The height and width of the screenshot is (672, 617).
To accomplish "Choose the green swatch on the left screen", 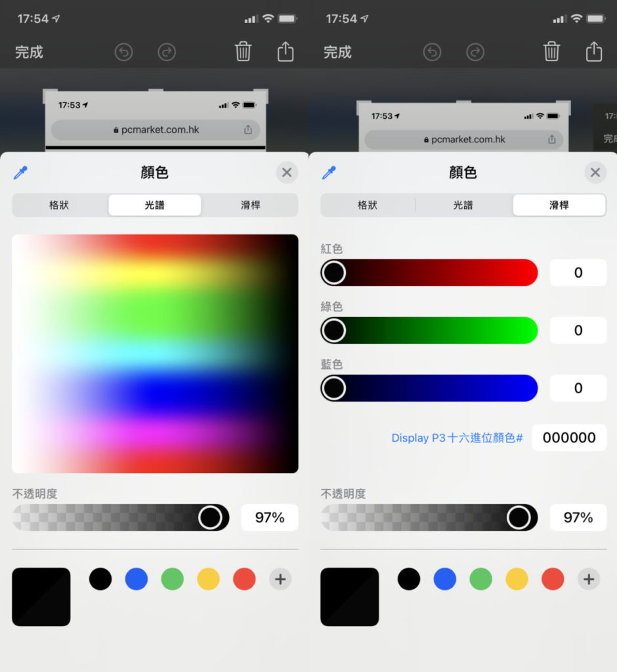I will (173, 579).
